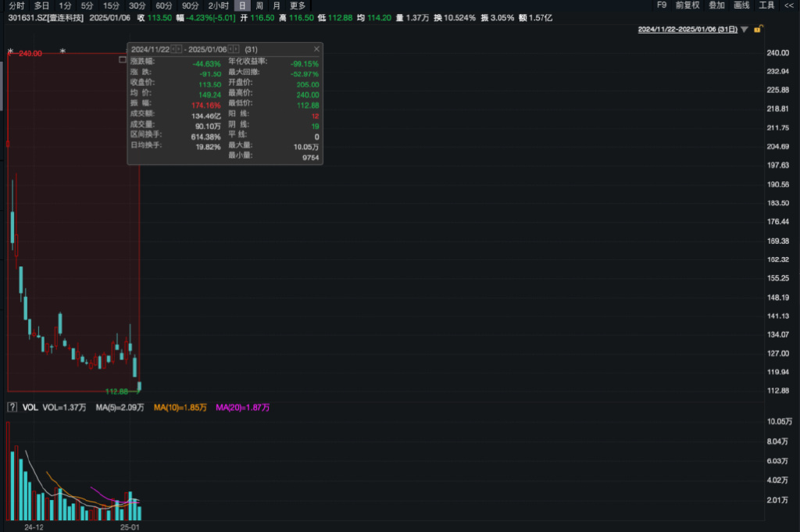The image size is (800, 532).
Task: Select the 60分 timeframe
Action: (x=164, y=5)
